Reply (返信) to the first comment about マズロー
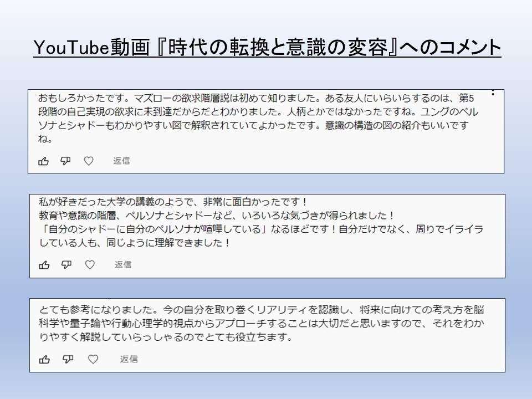Screen dimensions: 532x399 coord(121,161)
